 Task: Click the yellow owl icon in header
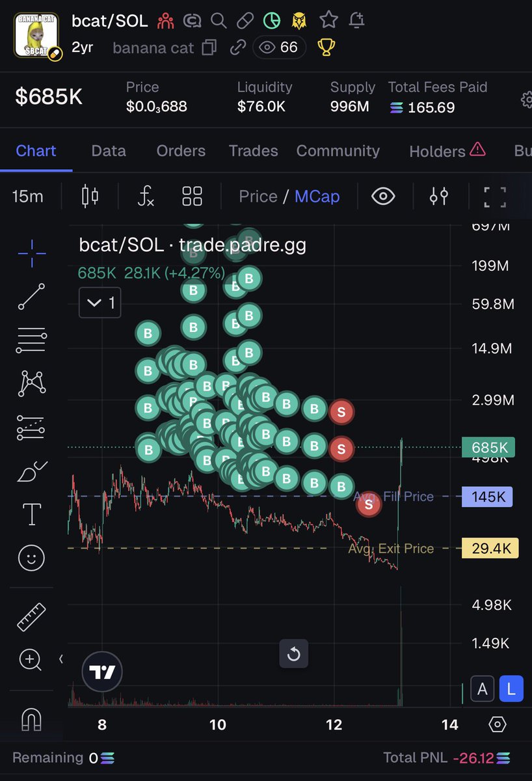[x=299, y=21]
